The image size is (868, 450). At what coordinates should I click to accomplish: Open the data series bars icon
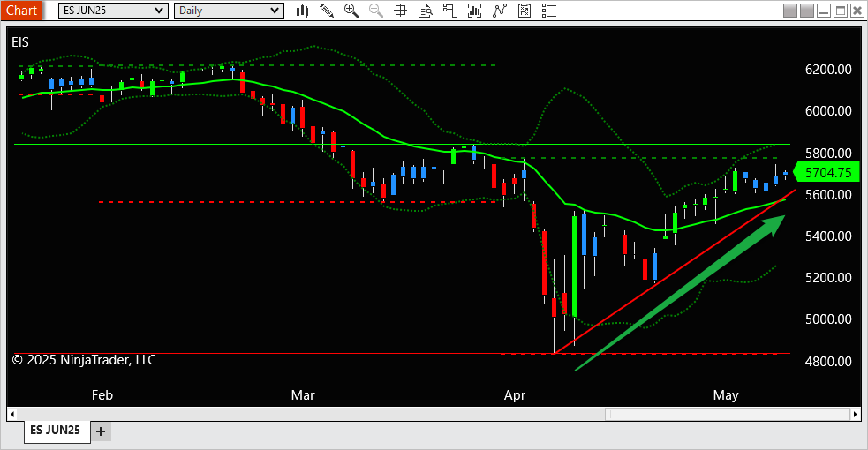pos(474,11)
